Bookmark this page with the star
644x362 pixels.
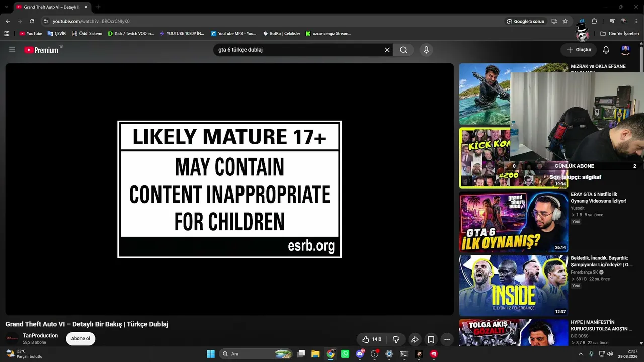(x=566, y=21)
